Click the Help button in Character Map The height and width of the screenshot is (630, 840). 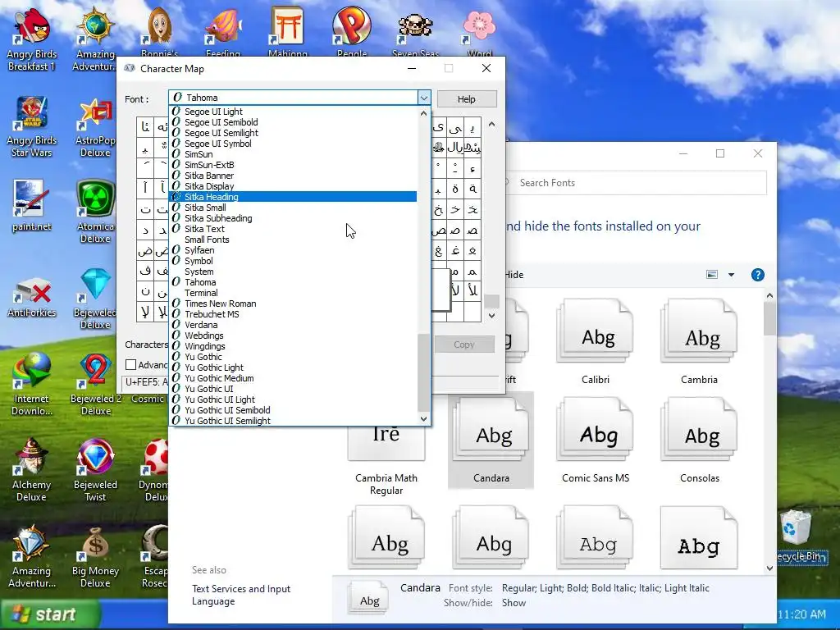coord(467,99)
